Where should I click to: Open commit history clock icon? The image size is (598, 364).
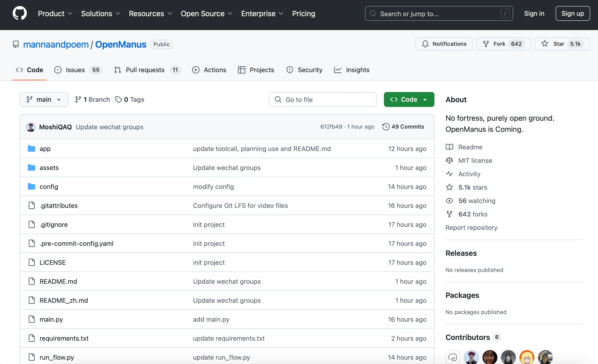point(386,126)
